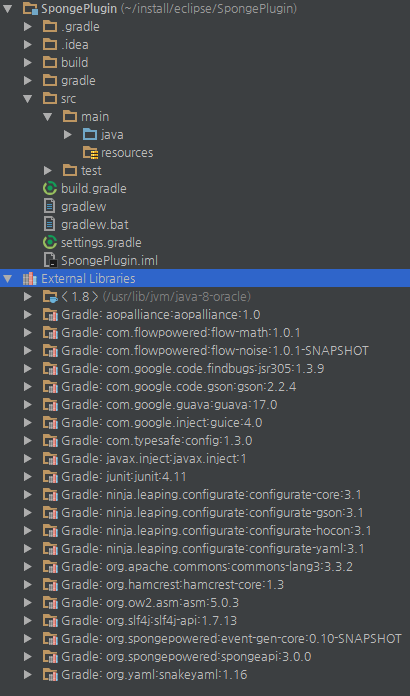The image size is (410, 696).
Task: Click the gradle folder icon
Action: point(50,81)
